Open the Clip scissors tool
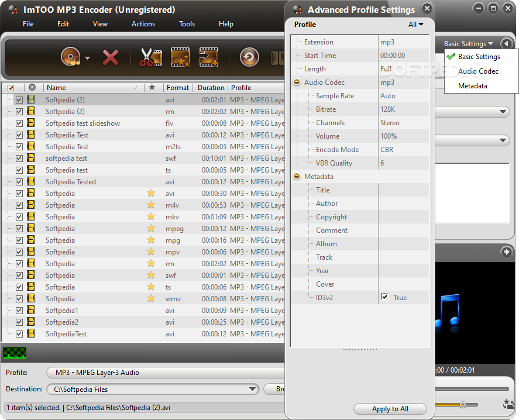The height and width of the screenshot is (420, 519). [151, 57]
